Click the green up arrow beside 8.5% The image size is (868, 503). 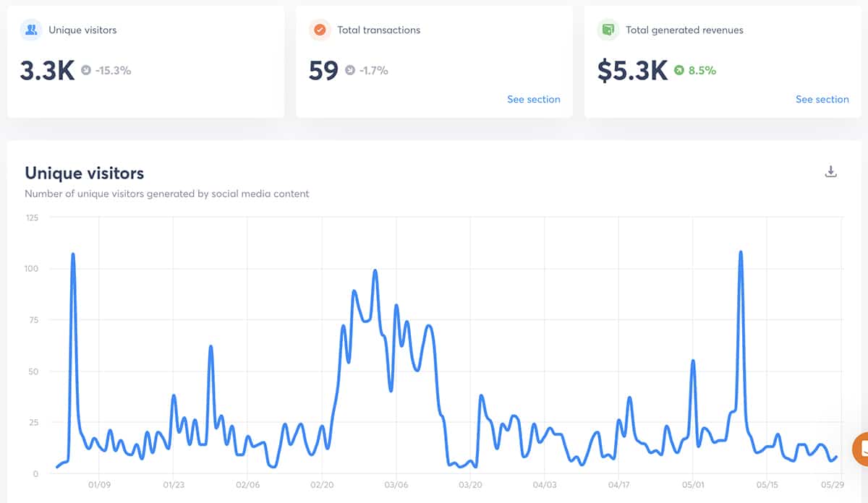tap(679, 71)
